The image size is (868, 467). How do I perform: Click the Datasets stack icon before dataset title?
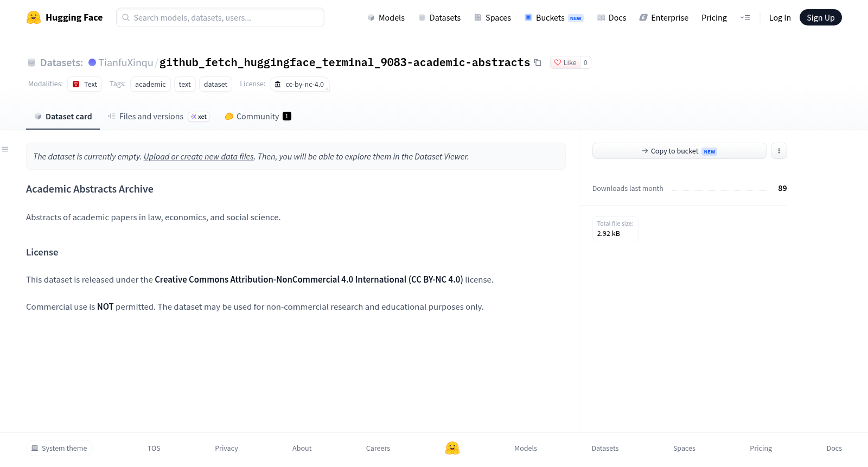click(31, 62)
